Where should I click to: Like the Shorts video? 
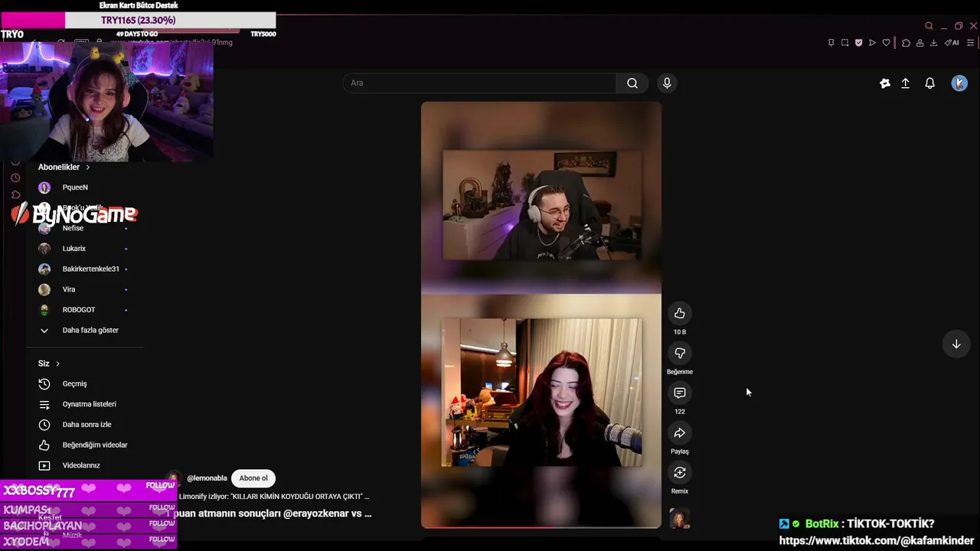pos(680,313)
